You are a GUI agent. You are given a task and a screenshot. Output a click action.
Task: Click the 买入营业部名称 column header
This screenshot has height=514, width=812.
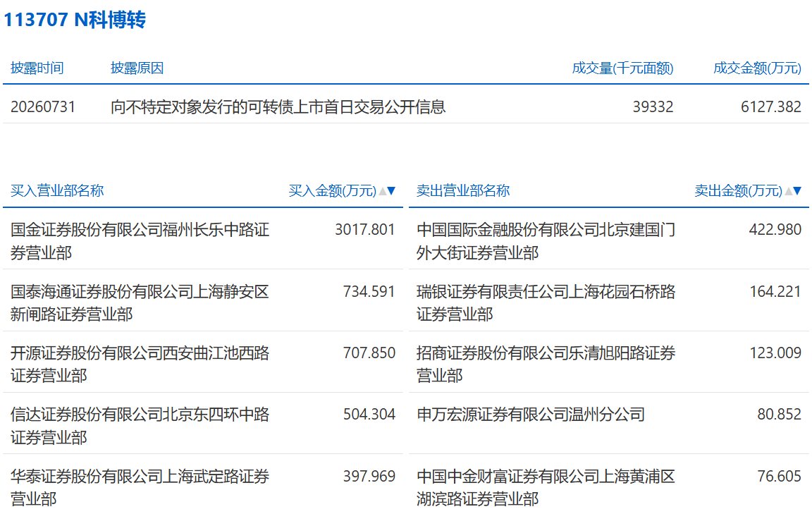[57, 190]
